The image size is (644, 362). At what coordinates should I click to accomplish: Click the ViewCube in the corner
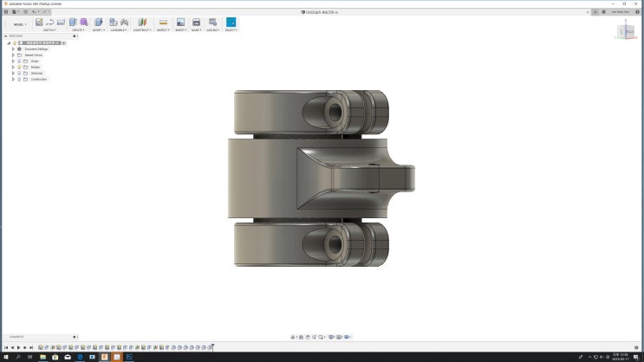(626, 30)
